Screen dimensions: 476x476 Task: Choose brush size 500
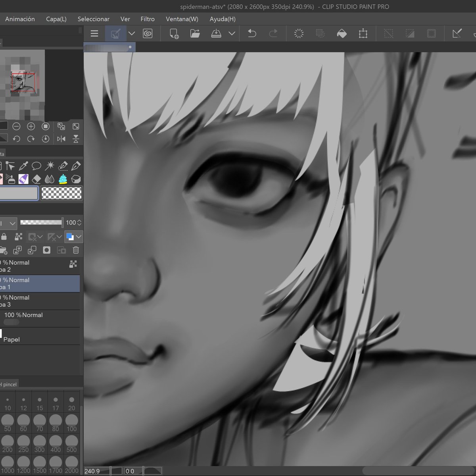pos(71,444)
